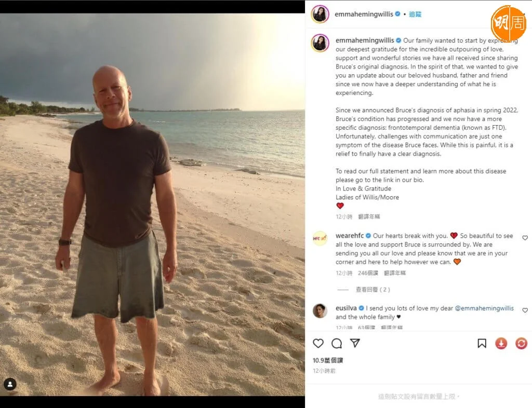The image size is (532, 408).
Task: Open comment speech bubble icon
Action: [x=337, y=343]
